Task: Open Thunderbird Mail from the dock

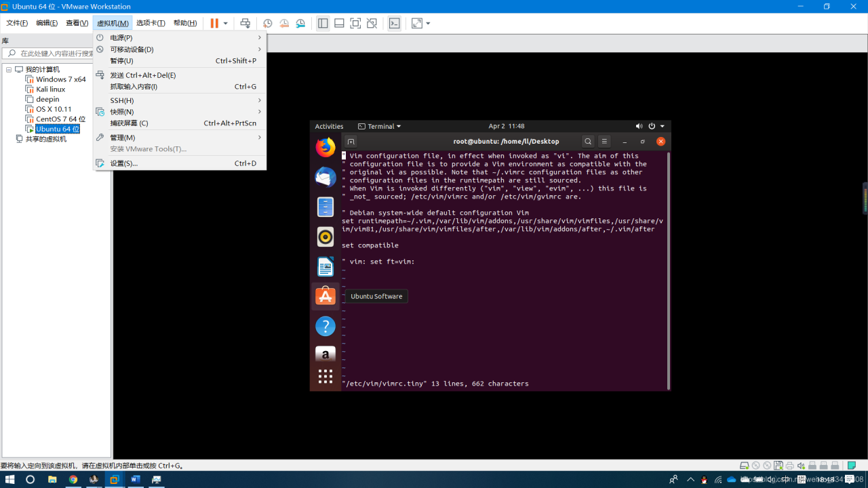Action: pyautogui.click(x=325, y=177)
